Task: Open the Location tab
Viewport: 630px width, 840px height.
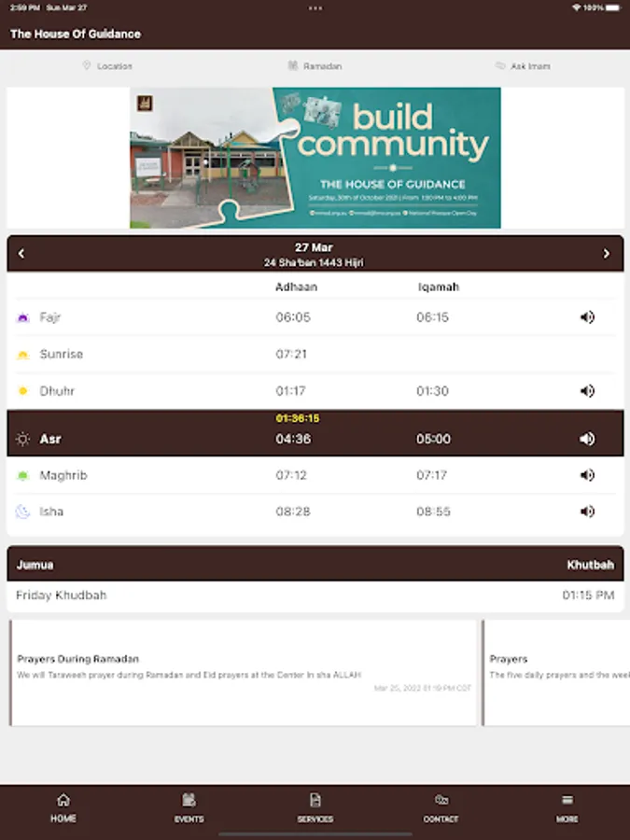Action: point(107,66)
